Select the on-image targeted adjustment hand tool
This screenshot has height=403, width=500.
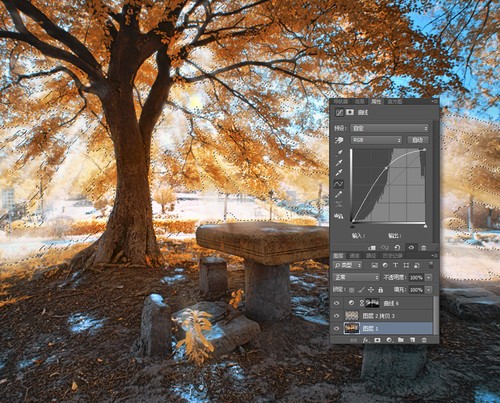[339, 140]
